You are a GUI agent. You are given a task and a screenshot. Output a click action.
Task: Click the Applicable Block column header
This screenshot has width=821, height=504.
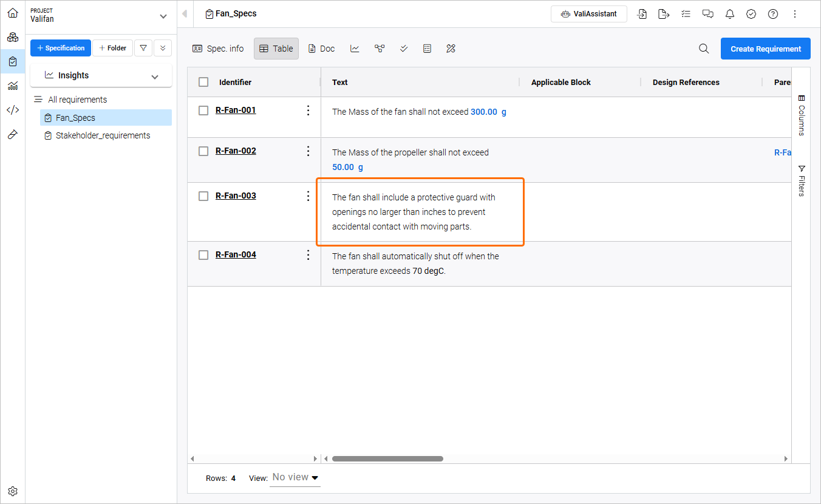click(561, 82)
